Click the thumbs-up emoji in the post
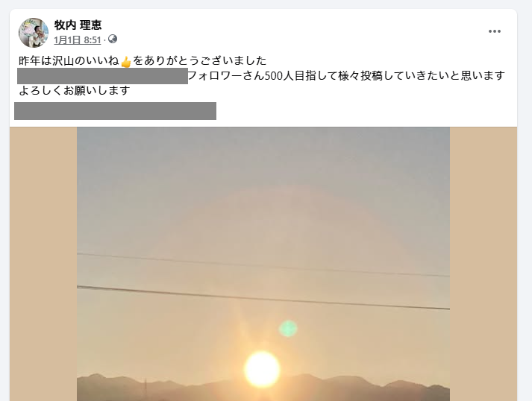532x401 pixels. point(126,62)
